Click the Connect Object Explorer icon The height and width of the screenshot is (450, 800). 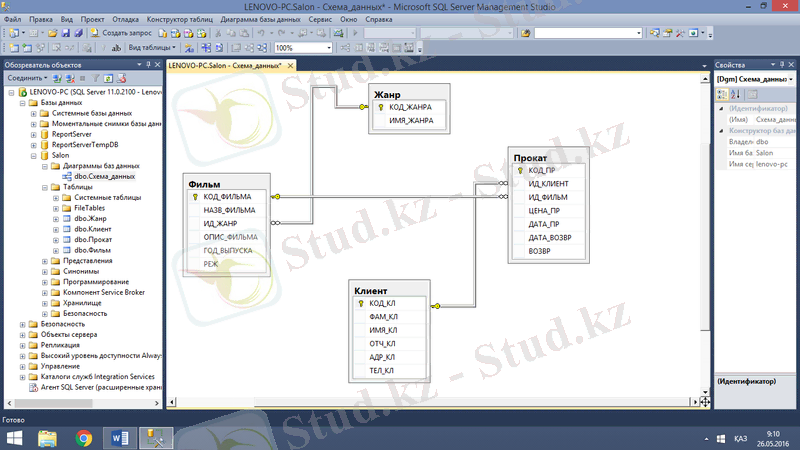coord(57,79)
